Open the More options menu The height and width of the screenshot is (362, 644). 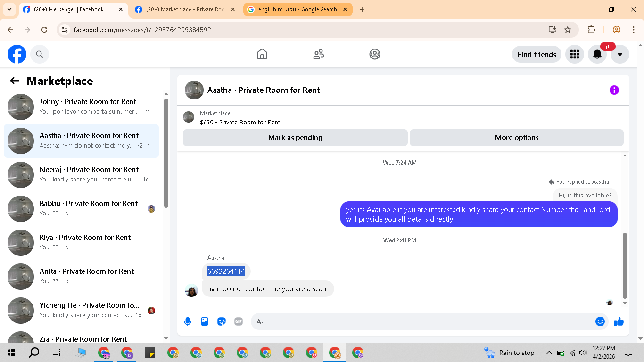tap(517, 138)
